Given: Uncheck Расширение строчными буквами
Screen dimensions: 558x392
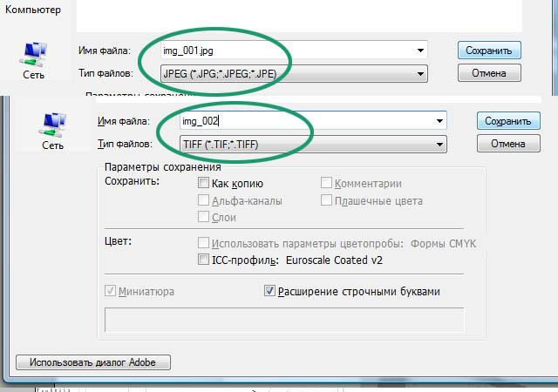Looking at the screenshot, I should [x=269, y=291].
